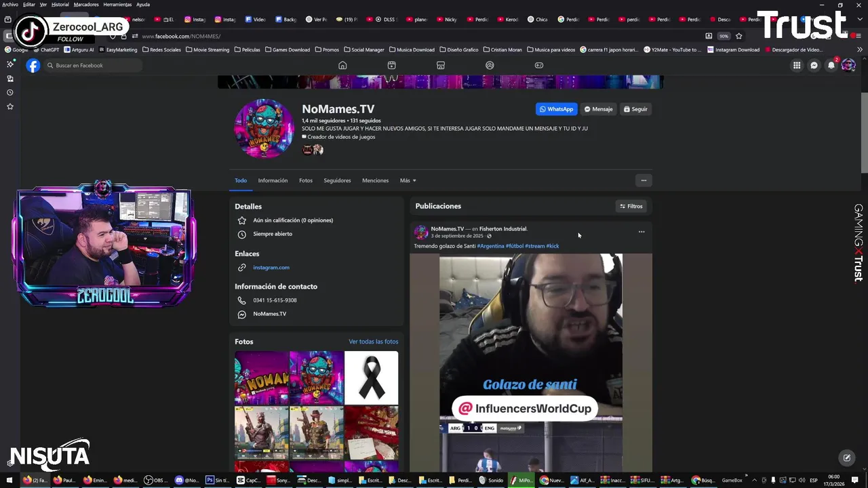The width and height of the screenshot is (868, 488).
Task: Open the Diseño Grafico bookmarks folder
Action: point(459,49)
